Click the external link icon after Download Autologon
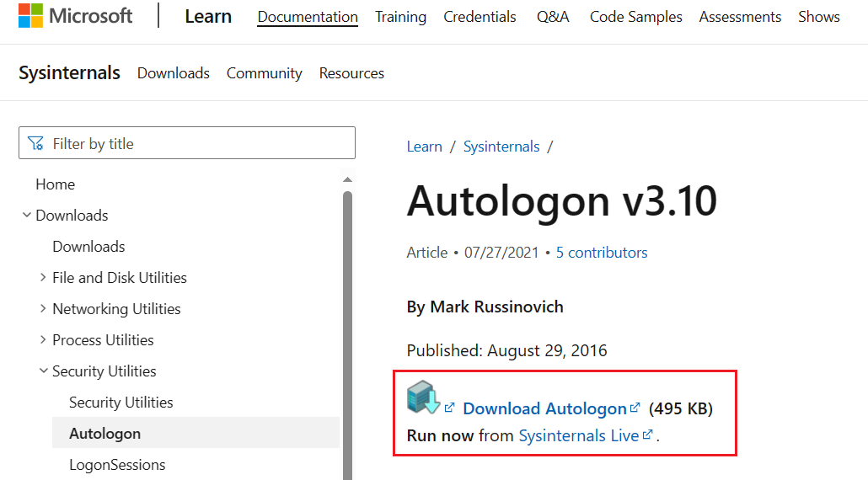The height and width of the screenshot is (480, 868). [x=635, y=408]
